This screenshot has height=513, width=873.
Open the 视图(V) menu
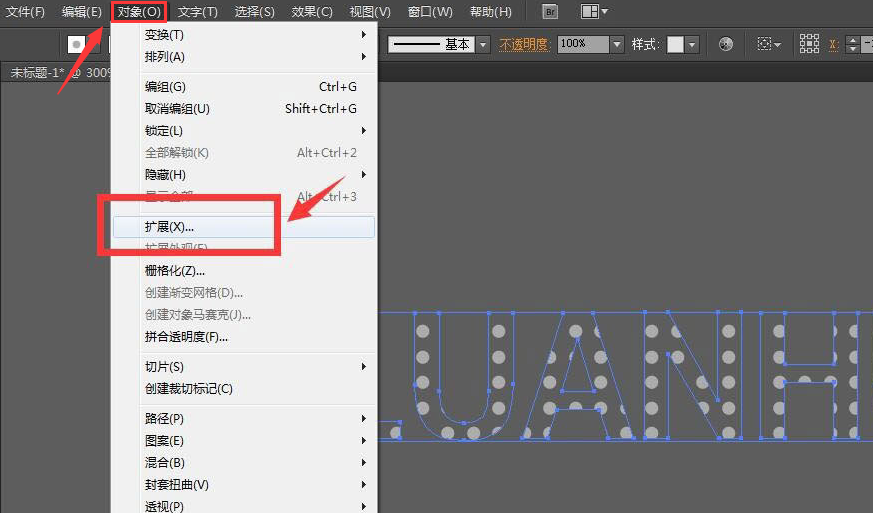pyautogui.click(x=370, y=12)
